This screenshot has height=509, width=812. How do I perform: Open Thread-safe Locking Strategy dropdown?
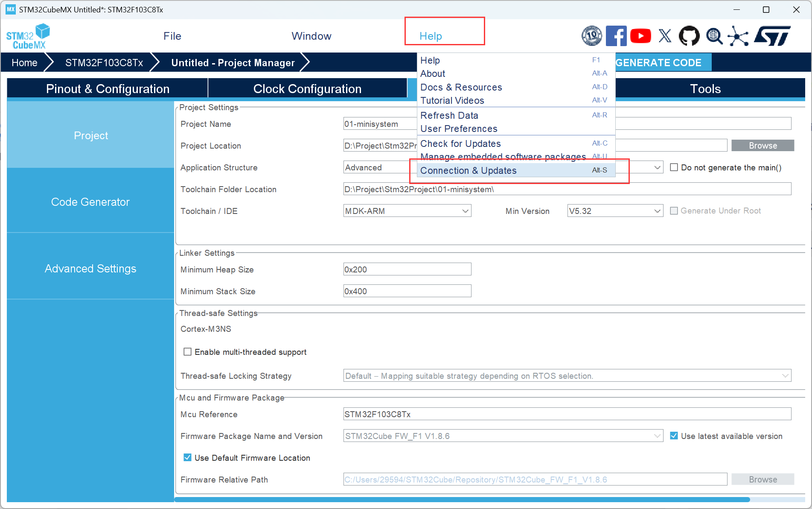[x=568, y=376]
